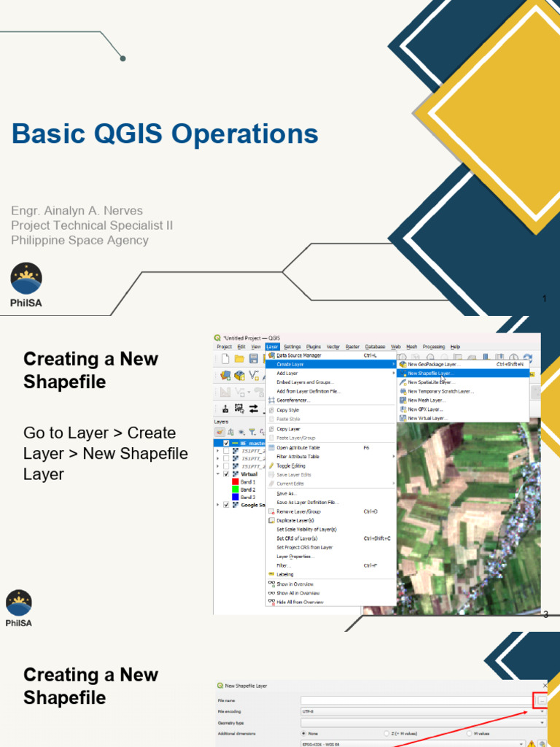Open the File encoding UTF-8 dropdown
Image resolution: width=560 pixels, height=747 pixels.
pyautogui.click(x=424, y=711)
